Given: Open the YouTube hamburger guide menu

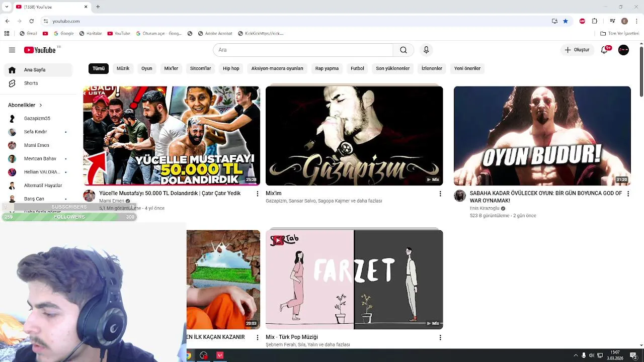Looking at the screenshot, I should click(x=12, y=50).
